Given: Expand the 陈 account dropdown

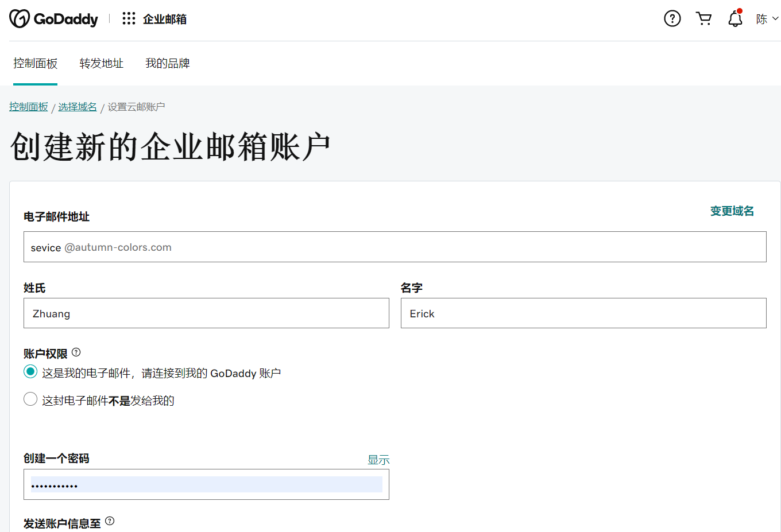Looking at the screenshot, I should click(767, 19).
